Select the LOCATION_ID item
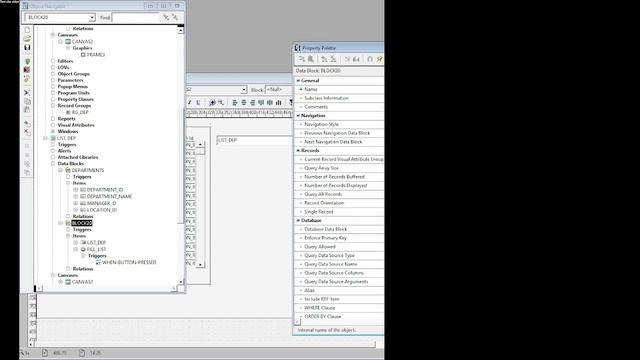 pyautogui.click(x=102, y=210)
